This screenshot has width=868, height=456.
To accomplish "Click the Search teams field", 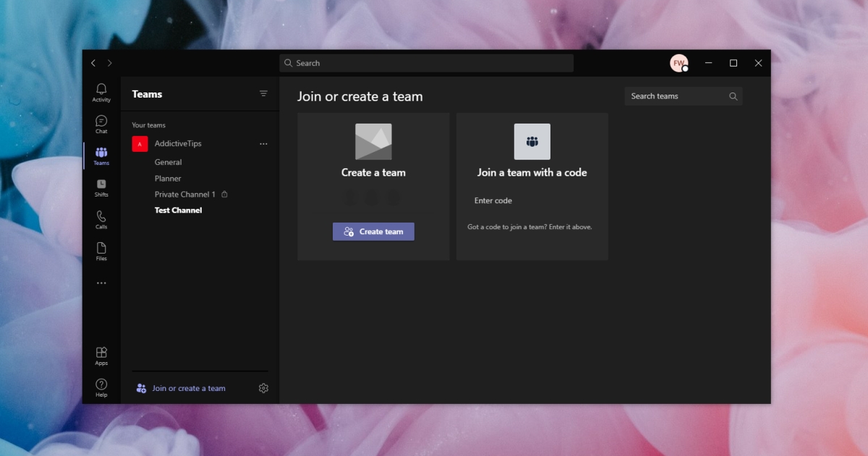I will tap(684, 96).
